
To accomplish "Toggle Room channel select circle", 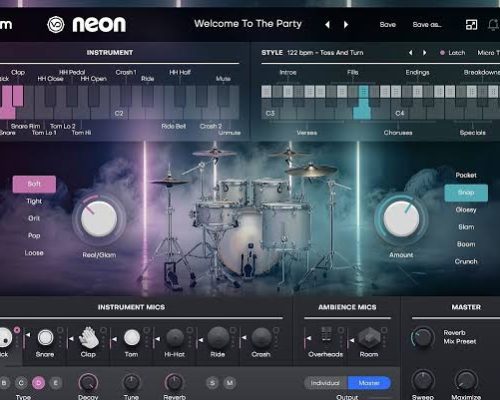I will [384, 330].
